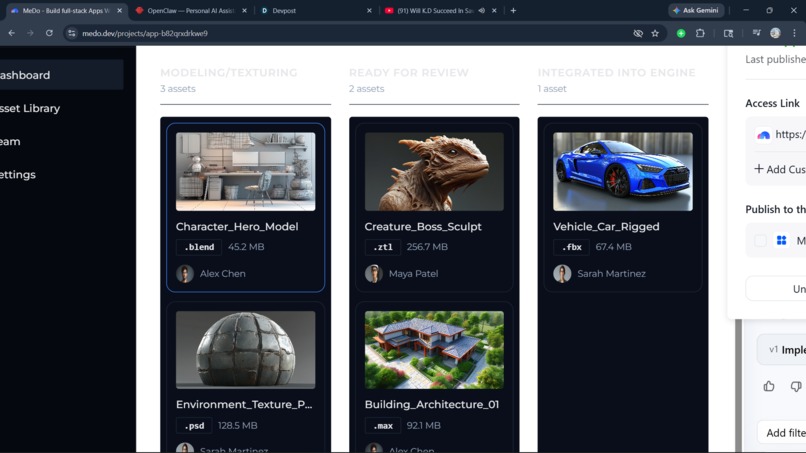This screenshot has width=806, height=453.
Task: Click the .max file type badge
Action: tap(382, 426)
